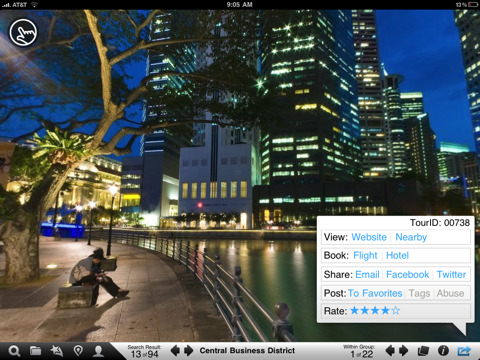Tap the 9:05 AM clock
Viewport: 480px width, 360px height.
(239, 5)
